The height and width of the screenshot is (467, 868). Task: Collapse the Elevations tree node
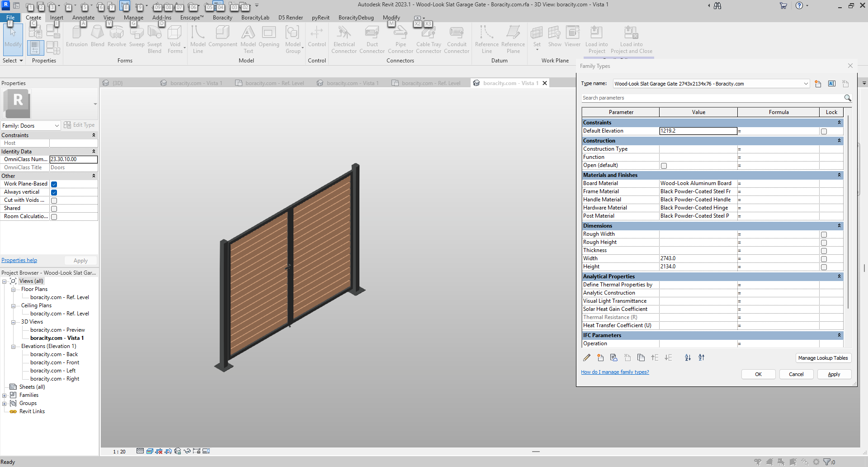click(13, 347)
